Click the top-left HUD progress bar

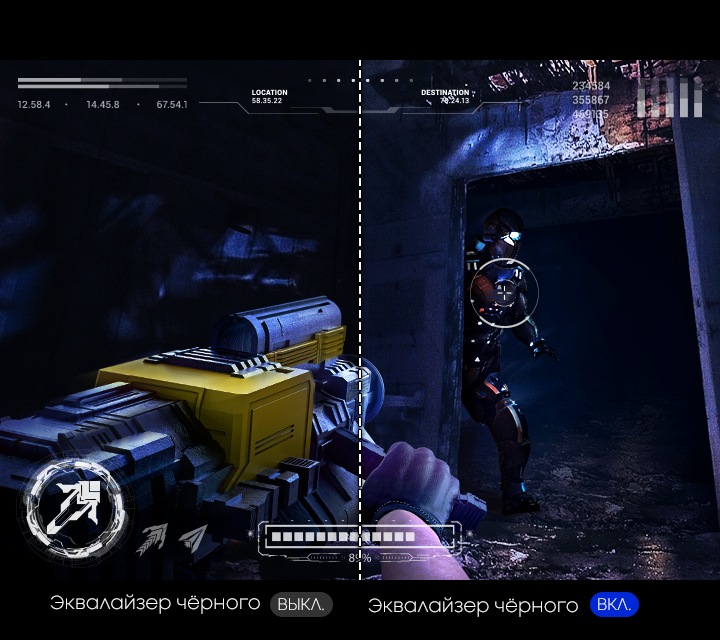tap(102, 82)
